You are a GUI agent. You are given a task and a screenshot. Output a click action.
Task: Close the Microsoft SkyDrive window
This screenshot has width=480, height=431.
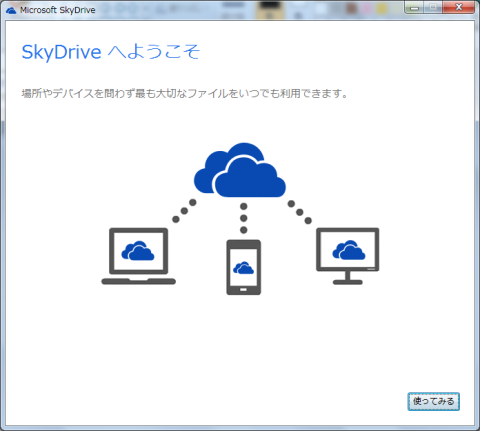(459, 7)
